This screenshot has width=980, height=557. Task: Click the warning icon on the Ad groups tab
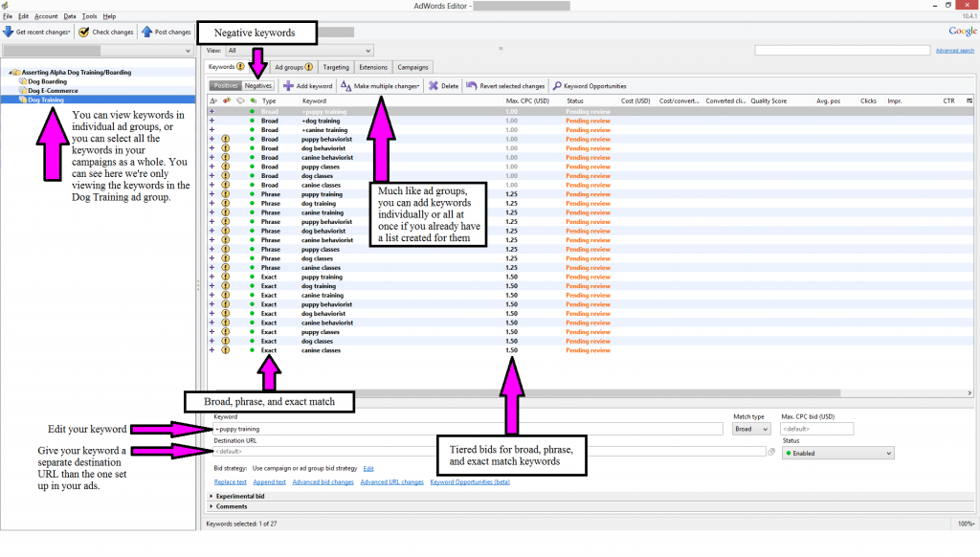309,67
